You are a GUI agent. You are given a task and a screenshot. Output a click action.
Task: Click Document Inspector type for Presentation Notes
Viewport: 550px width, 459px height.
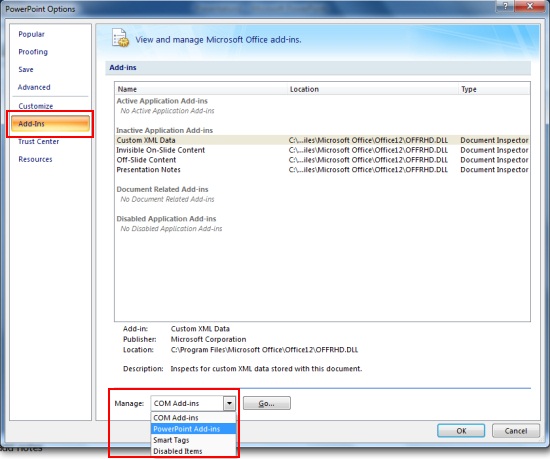tap(494, 170)
